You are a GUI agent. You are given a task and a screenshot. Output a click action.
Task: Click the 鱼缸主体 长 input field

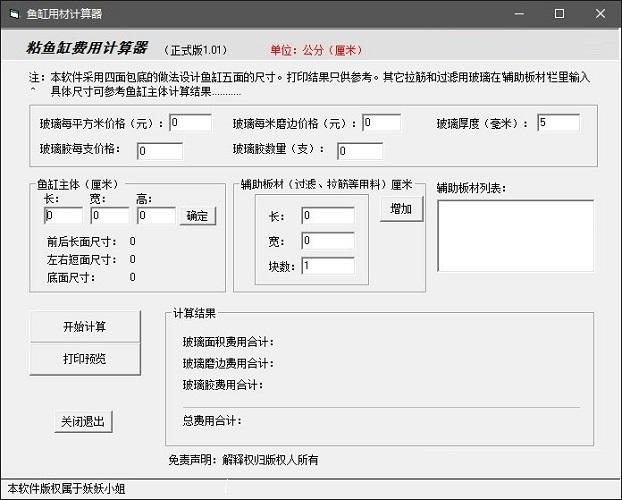coord(64,215)
